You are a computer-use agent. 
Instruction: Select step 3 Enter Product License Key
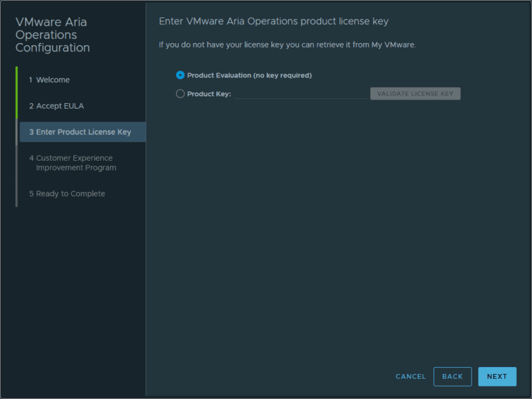coord(83,132)
